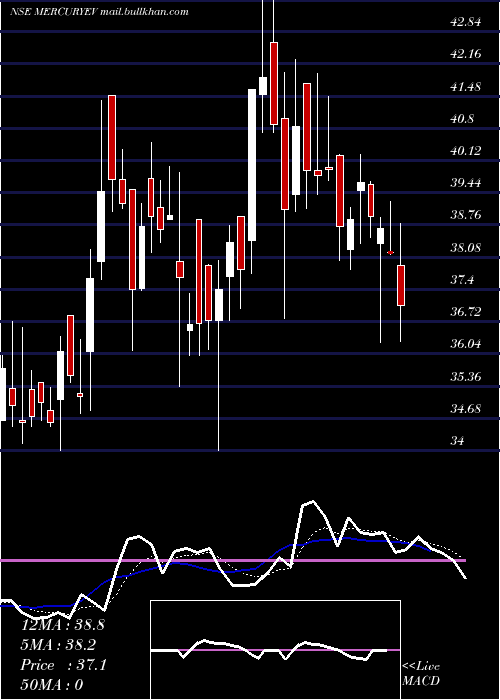Click the 34.68 price axis label
The image size is (500, 700).
(466, 409)
